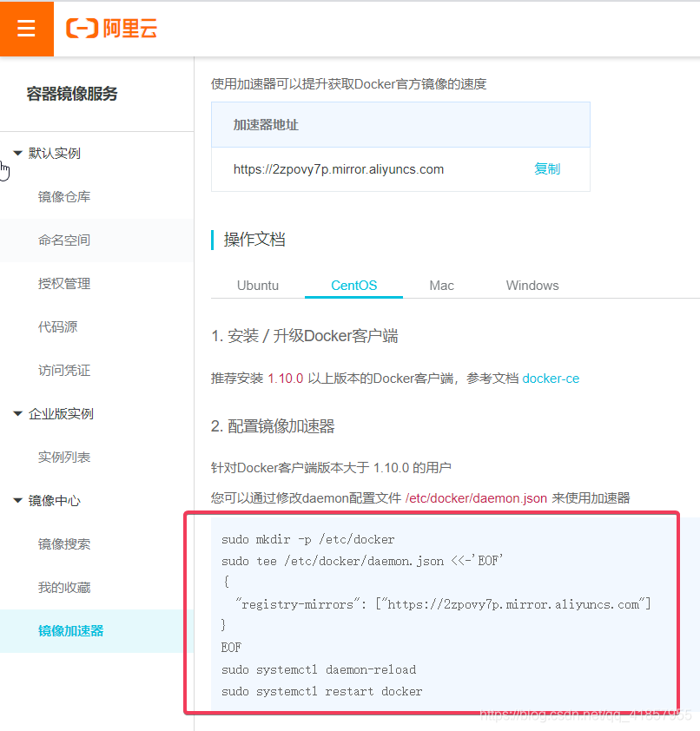Screen dimensions: 700x731
Task: Click the mirror URL https://2zpovy7p.mirror.aliyuncs.com
Action: [x=339, y=169]
